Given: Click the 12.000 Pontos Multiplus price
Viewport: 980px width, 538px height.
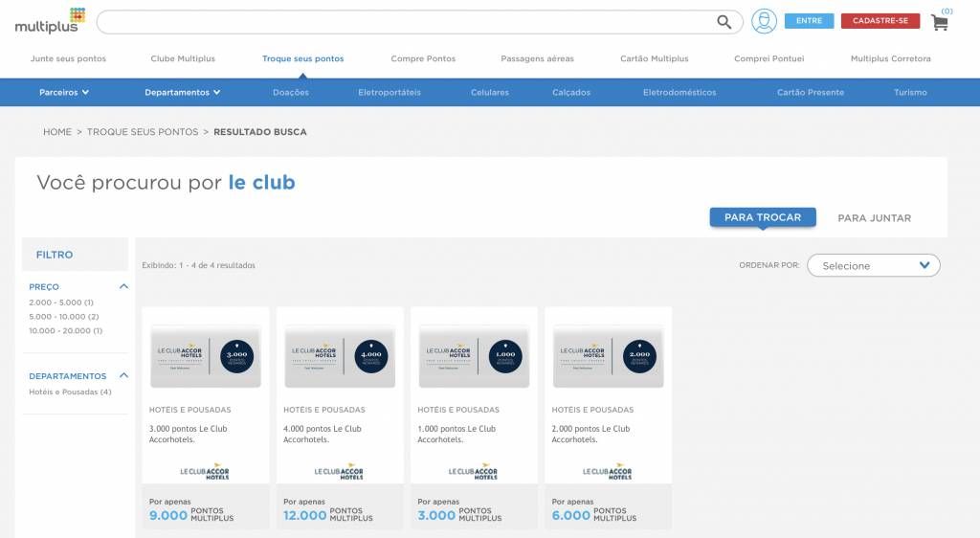Looking at the screenshot, I should click(328, 515).
